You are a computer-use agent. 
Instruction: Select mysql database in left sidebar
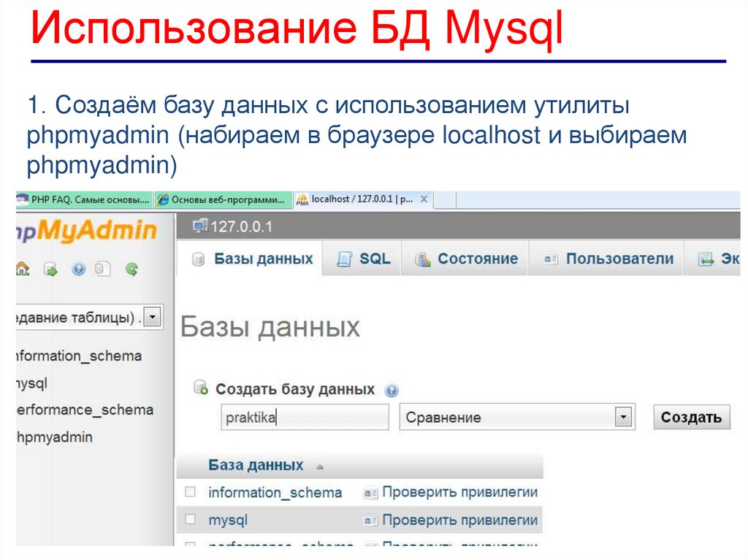(32, 383)
